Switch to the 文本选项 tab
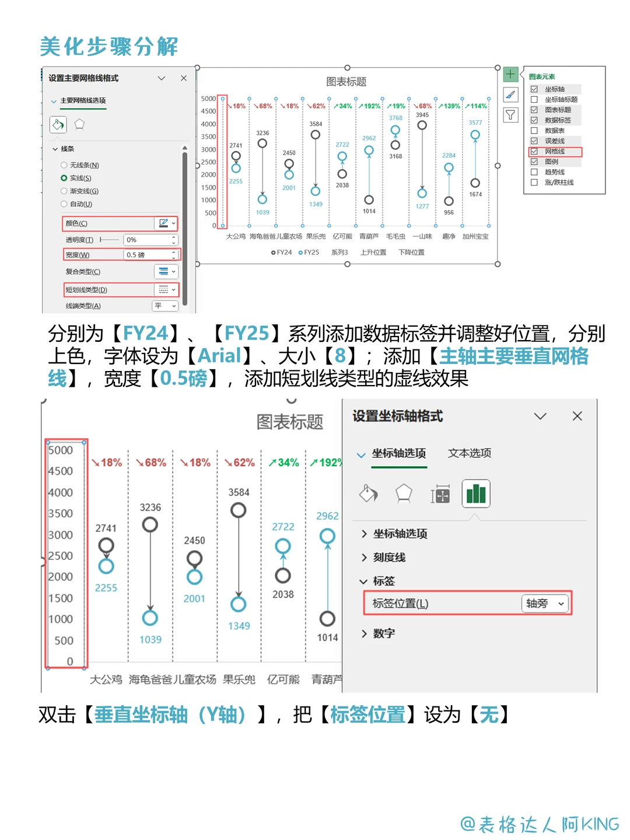Viewport: 630px width, 840px height. coord(470,453)
